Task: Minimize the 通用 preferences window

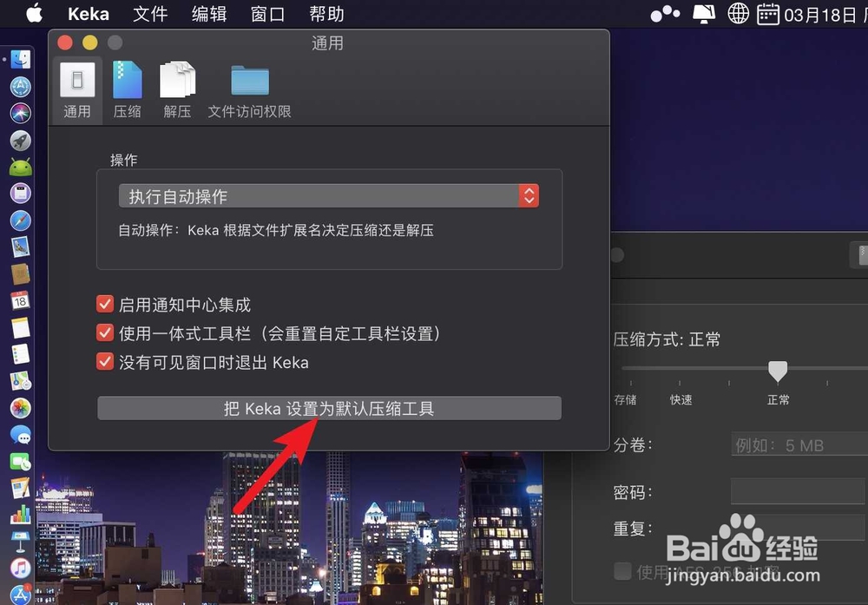Action: click(x=90, y=43)
